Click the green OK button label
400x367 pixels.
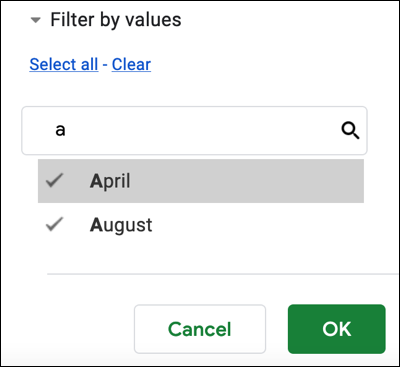337,329
